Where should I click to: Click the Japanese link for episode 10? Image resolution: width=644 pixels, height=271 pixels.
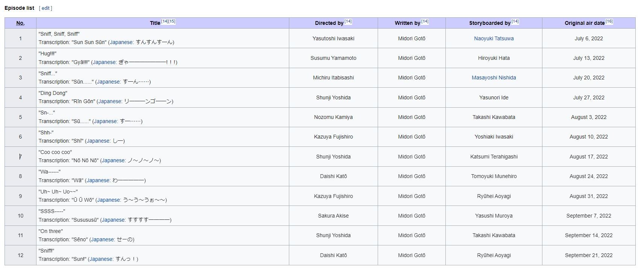point(113,220)
